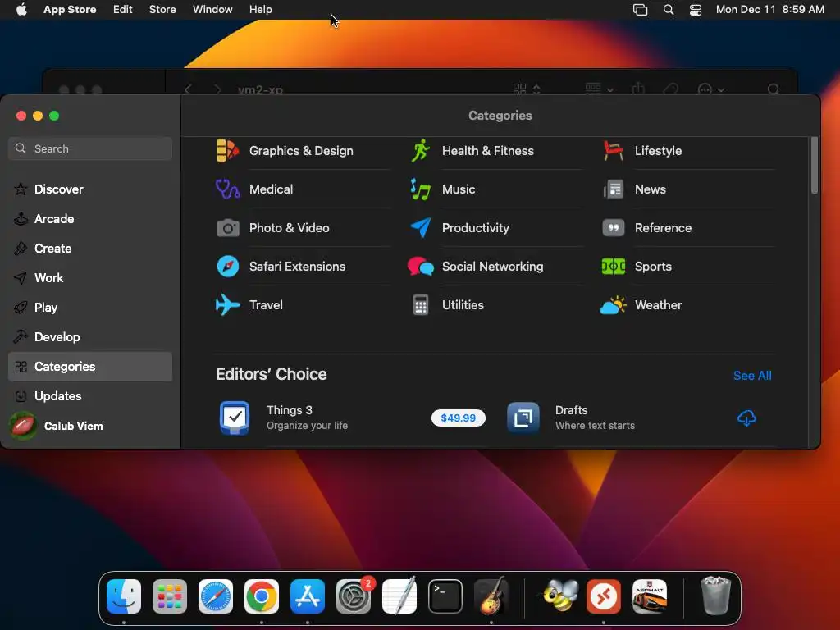The height and width of the screenshot is (630, 840).
Task: Launch Remote Desktop app in the Dock
Action: [604, 596]
